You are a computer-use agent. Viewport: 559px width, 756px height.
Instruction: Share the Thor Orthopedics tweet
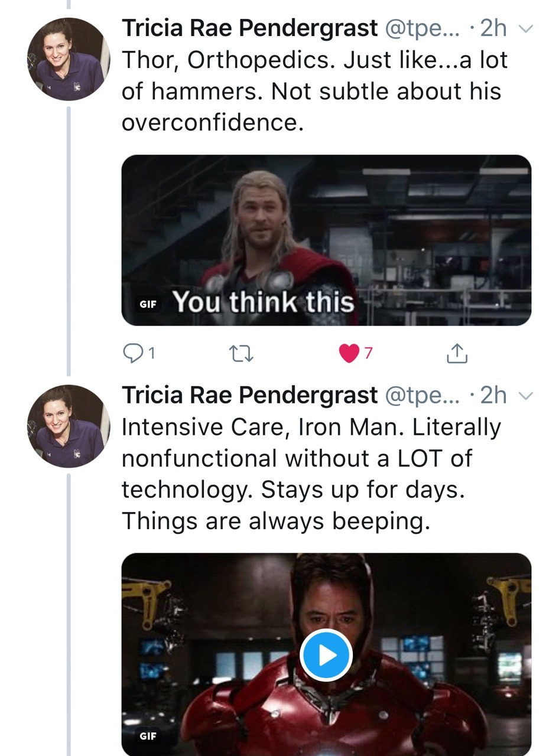[x=457, y=353]
